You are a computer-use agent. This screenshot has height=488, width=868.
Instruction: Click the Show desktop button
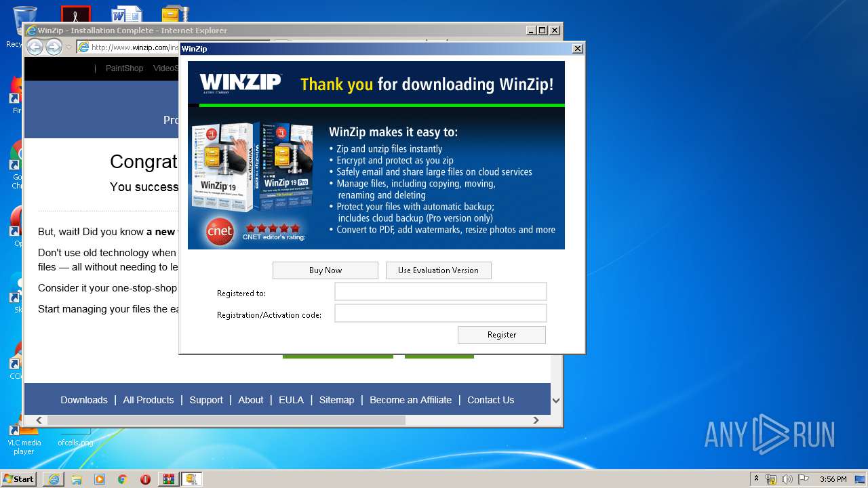tap(861, 479)
